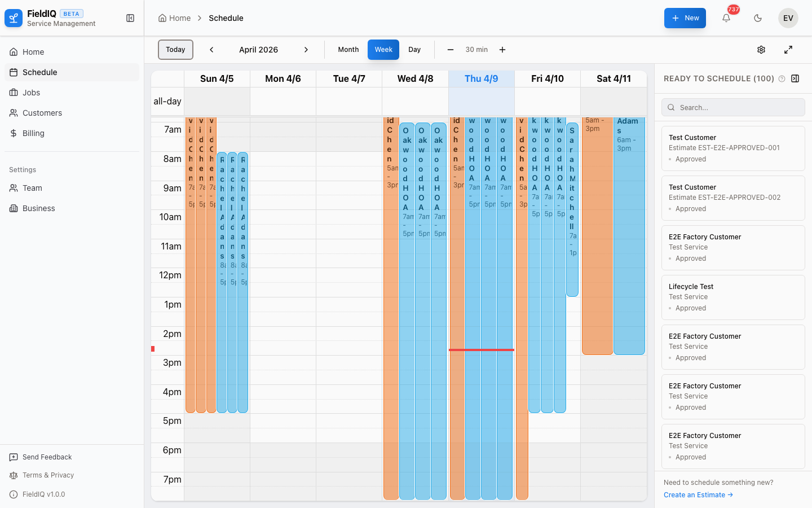Open the notifications bell
The image size is (812, 508).
coord(726,18)
